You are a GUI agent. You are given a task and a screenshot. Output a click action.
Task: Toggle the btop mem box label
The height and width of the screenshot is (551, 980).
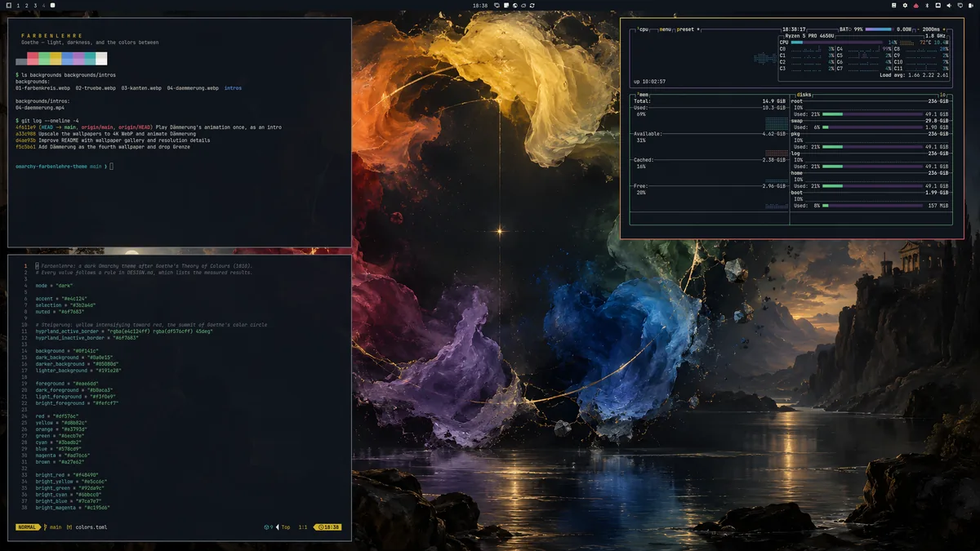pyautogui.click(x=643, y=95)
